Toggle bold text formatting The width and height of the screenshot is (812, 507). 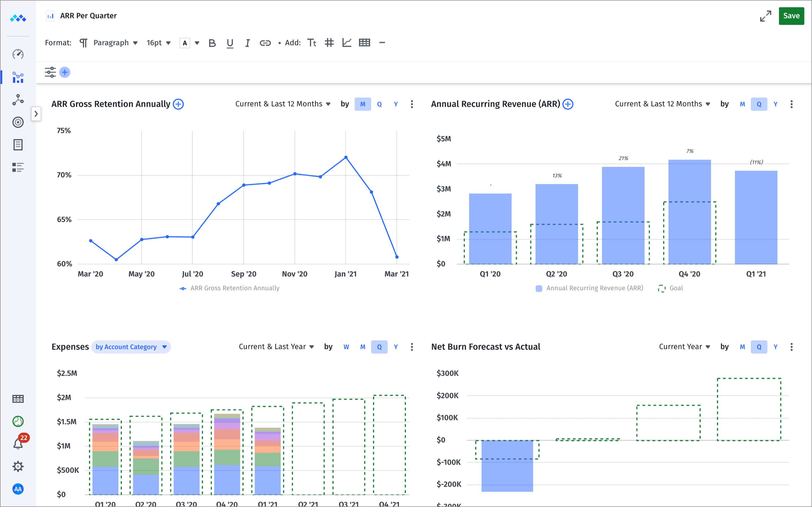[x=212, y=43]
